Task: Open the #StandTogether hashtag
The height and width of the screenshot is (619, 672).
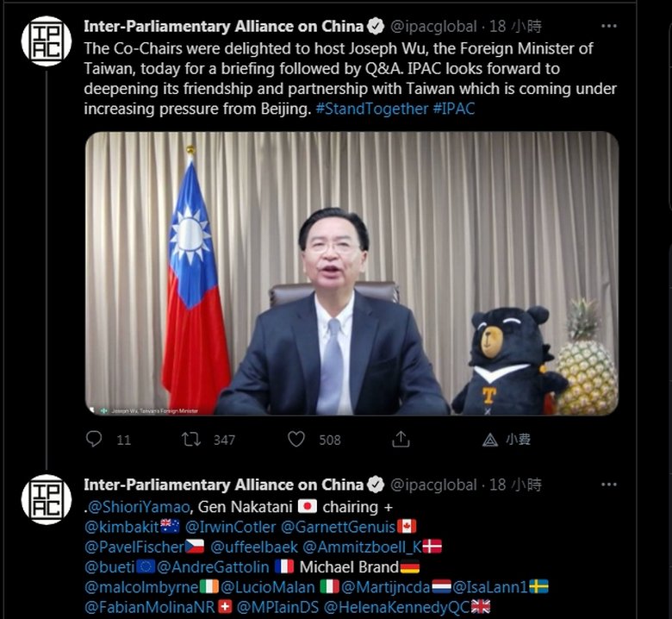Action: [371, 109]
